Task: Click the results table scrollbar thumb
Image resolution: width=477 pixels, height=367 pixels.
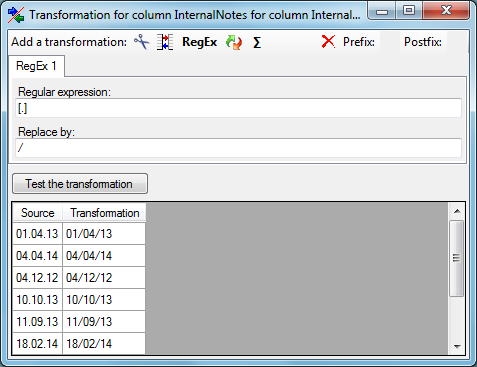Action: [x=456, y=258]
